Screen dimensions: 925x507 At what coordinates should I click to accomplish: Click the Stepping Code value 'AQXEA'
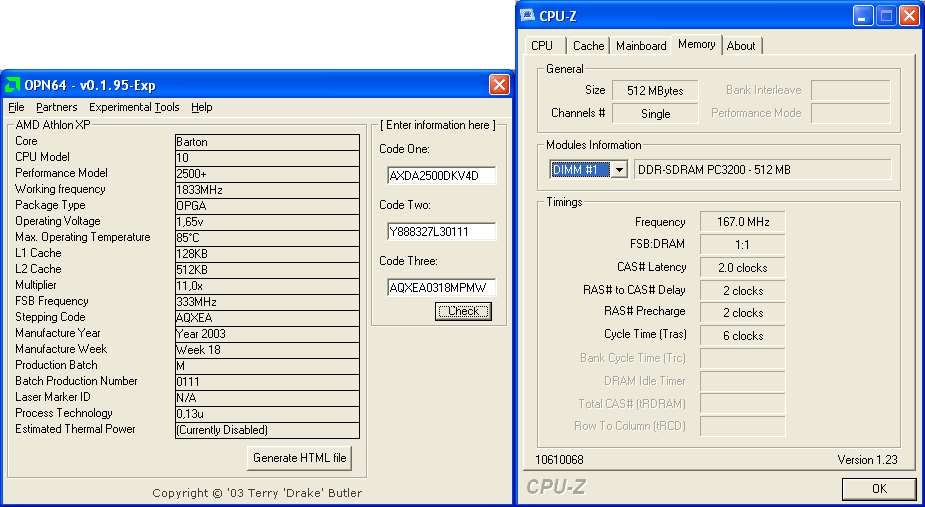point(267,318)
